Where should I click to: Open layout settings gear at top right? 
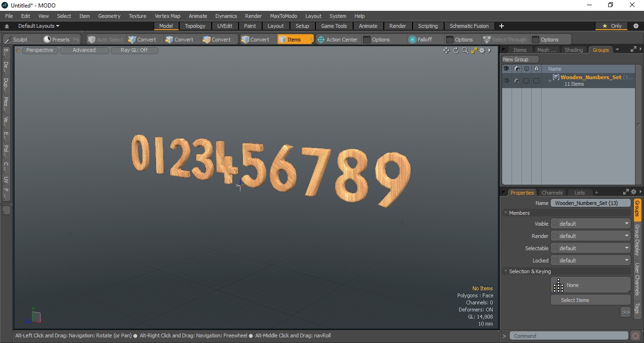coord(636,26)
